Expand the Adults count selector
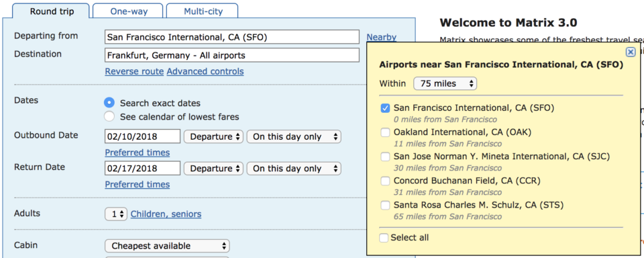 (x=116, y=214)
